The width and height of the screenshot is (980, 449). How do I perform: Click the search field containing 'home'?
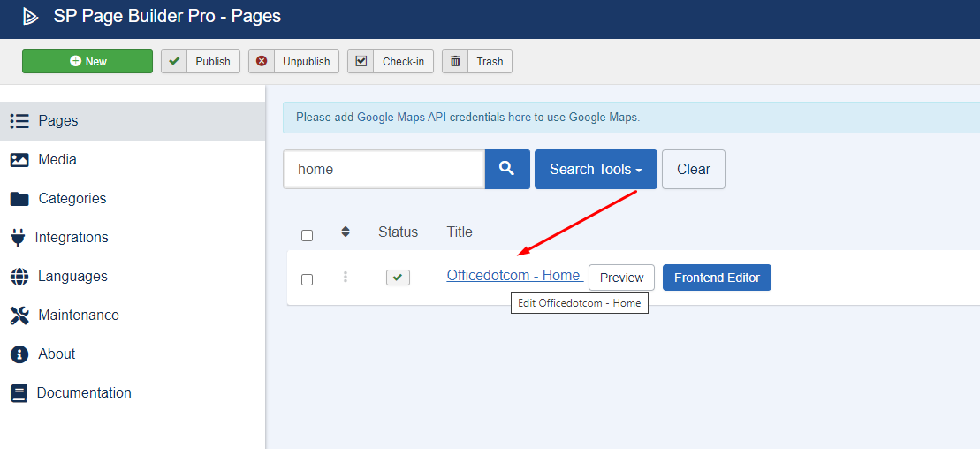tap(384, 169)
